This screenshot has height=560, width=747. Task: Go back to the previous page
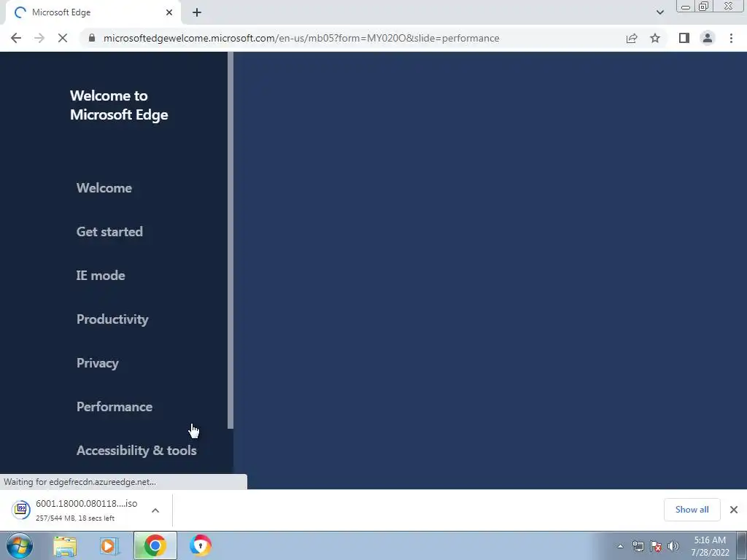pyautogui.click(x=16, y=38)
